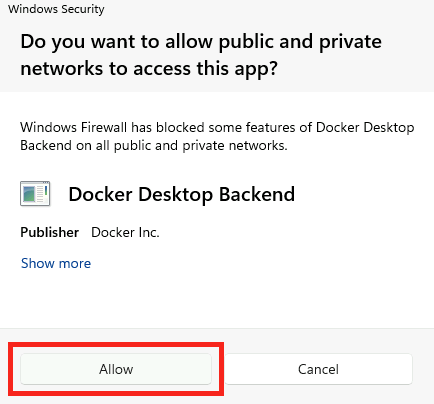The width and height of the screenshot is (434, 404).
Task: Click 'Windows Firewall' in the description text
Action: click(x=74, y=127)
